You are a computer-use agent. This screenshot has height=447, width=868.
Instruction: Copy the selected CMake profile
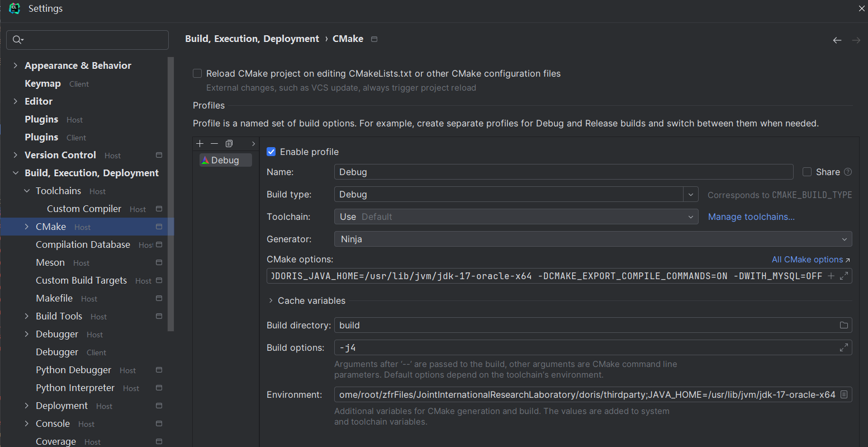[x=229, y=144]
